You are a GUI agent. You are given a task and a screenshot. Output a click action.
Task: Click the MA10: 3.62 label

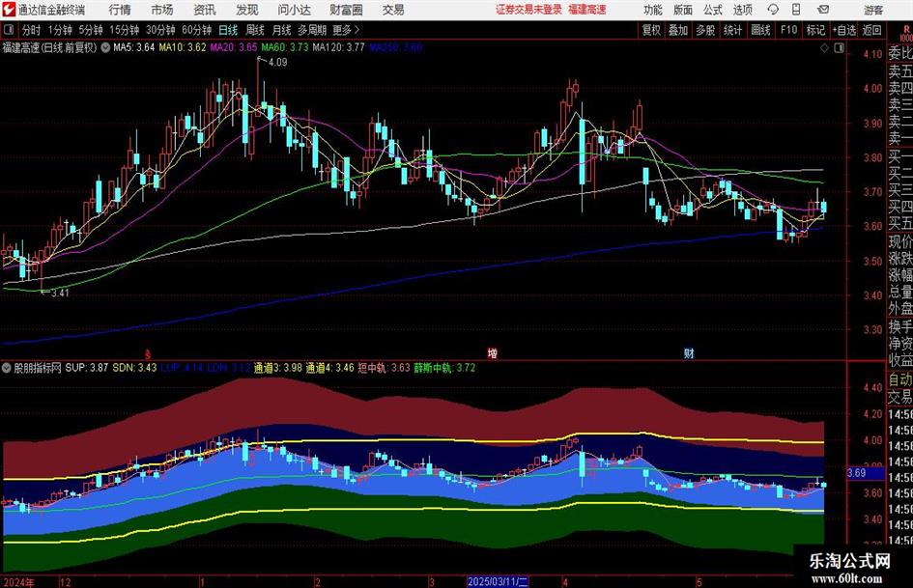pyautogui.click(x=183, y=47)
